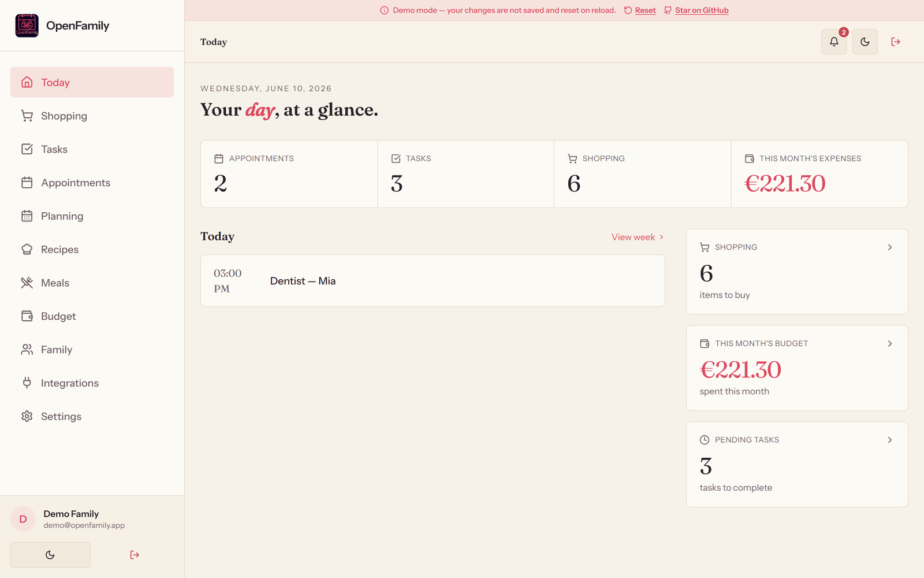
Task: Open Tasks page from sidebar
Action: point(92,149)
